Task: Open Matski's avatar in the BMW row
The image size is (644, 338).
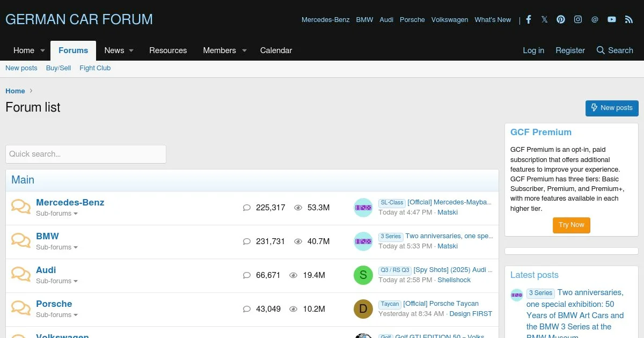Action: pyautogui.click(x=363, y=241)
